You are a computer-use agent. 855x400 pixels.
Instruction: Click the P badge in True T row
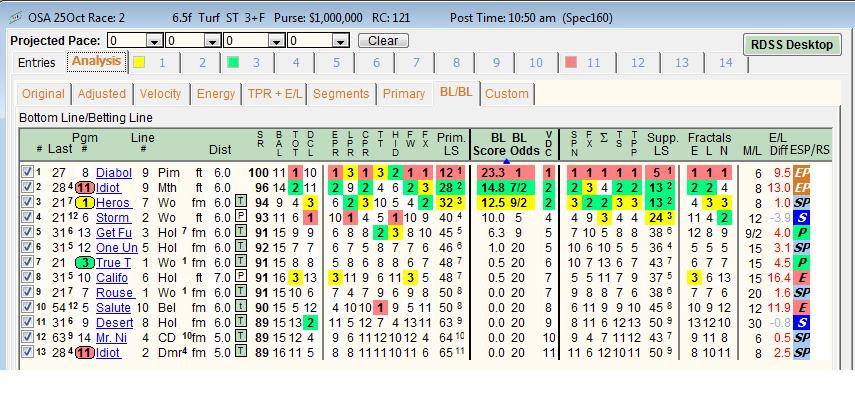801,263
